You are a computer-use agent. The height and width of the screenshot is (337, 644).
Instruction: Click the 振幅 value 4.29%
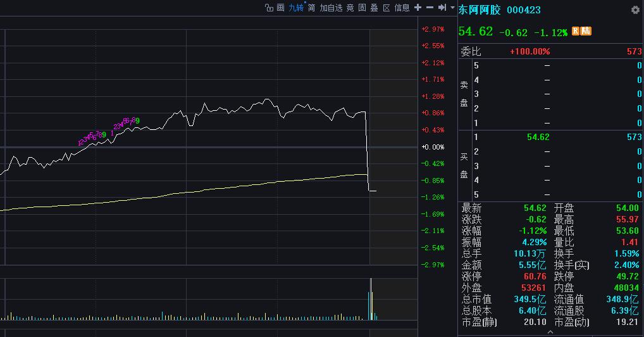click(x=535, y=243)
